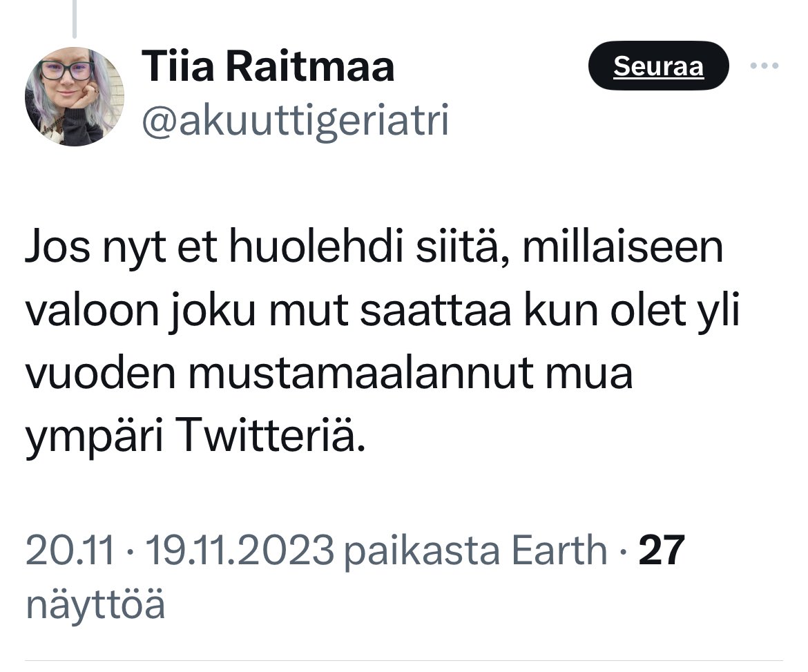Image resolution: width=808 pixels, height=672 pixels.
Task: Click the "paikasta Earth" location text
Action: [x=476, y=550]
